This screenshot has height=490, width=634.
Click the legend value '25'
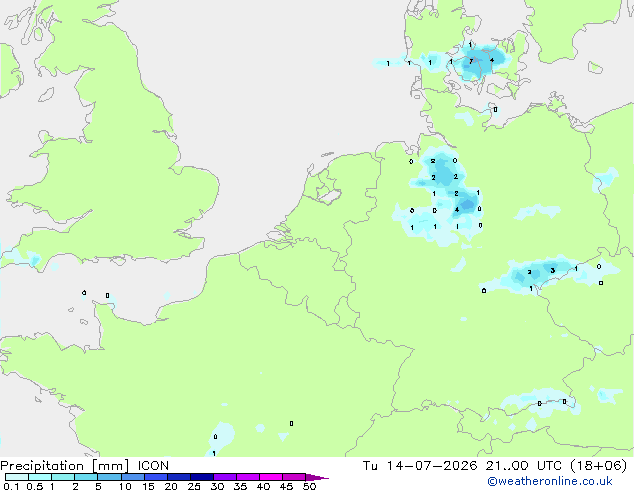click(x=194, y=486)
